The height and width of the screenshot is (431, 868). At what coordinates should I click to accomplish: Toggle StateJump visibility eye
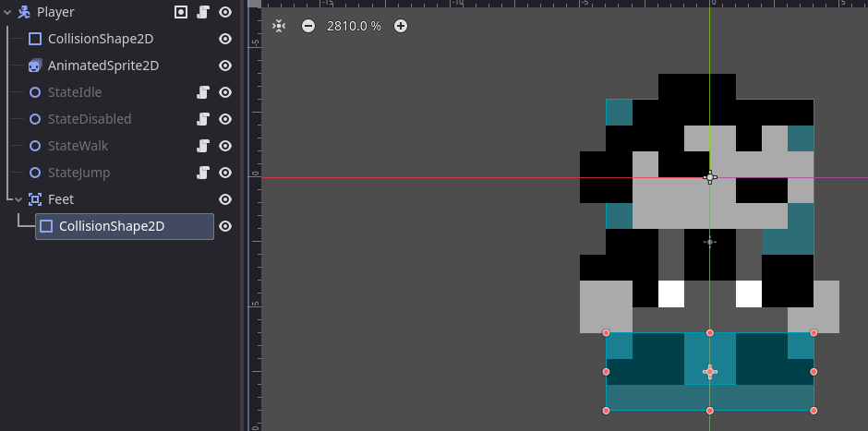pos(225,173)
